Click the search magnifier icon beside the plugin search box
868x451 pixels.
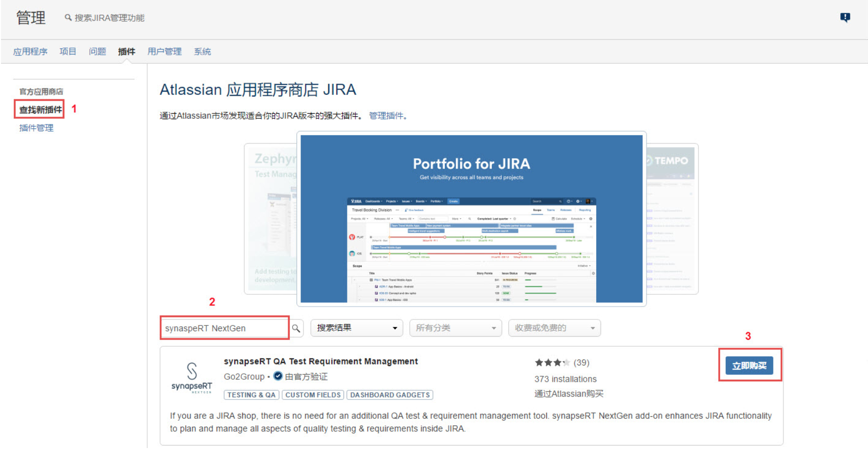pyautogui.click(x=296, y=328)
